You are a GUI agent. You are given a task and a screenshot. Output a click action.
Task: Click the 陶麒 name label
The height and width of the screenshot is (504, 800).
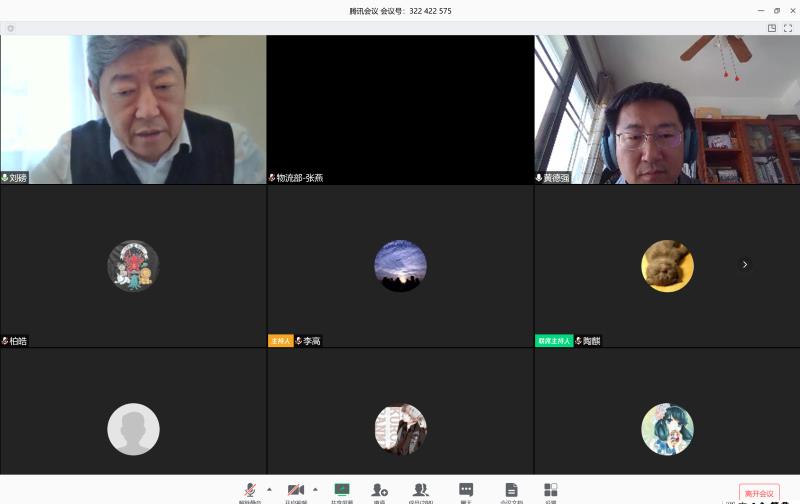[x=592, y=341]
